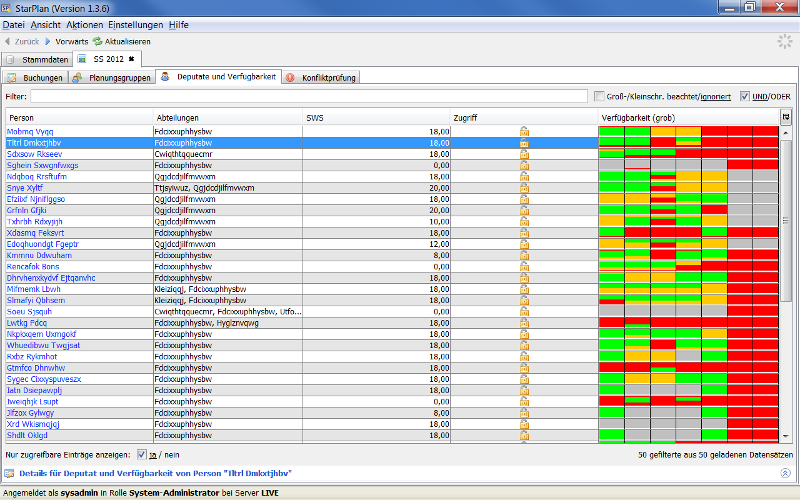800x500 pixels.
Task: Click the details section icon beside Details für Deputat
Action: (x=9, y=473)
